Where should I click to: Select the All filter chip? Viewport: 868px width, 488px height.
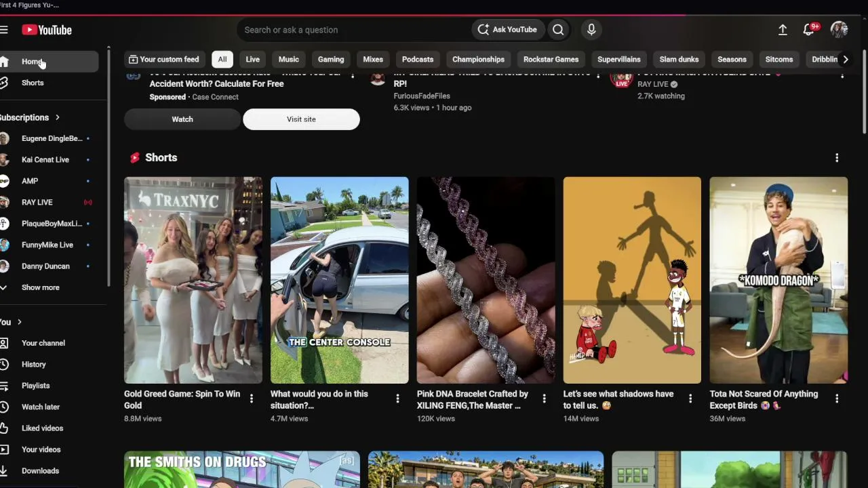[x=222, y=60]
